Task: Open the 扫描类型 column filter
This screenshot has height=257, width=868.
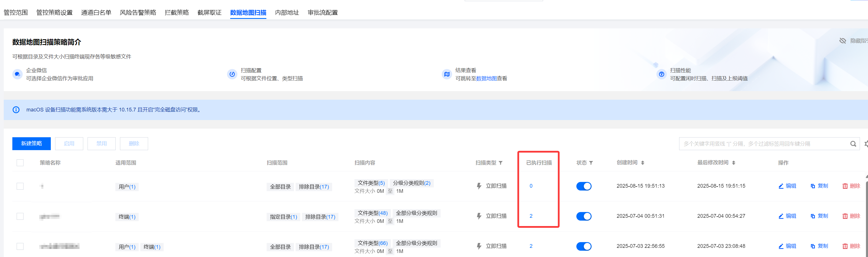Action: [x=501, y=163]
